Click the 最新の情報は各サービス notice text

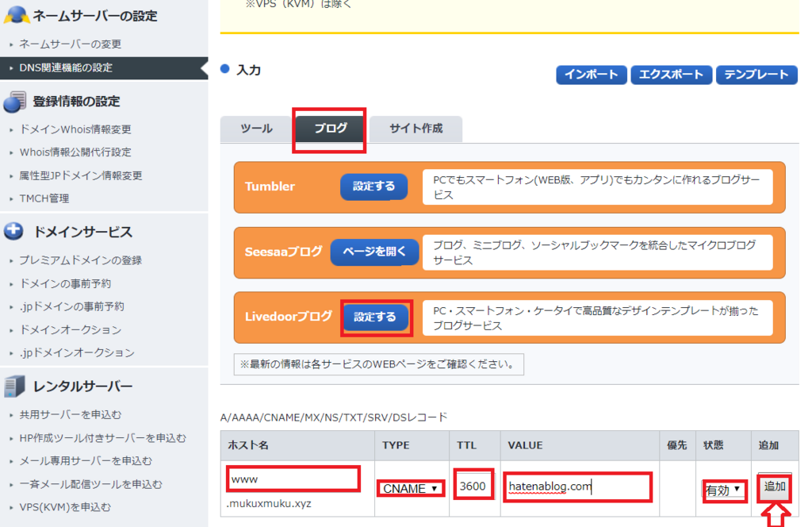point(378,364)
